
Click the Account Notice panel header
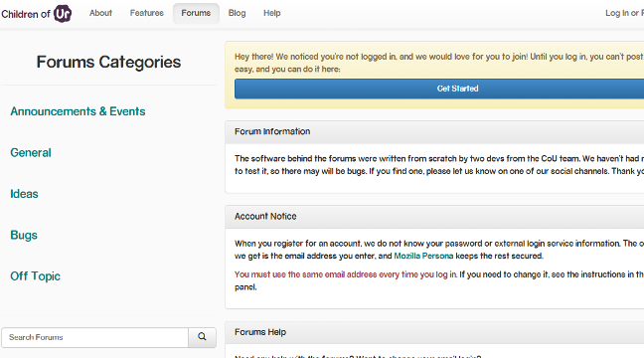coord(434,217)
